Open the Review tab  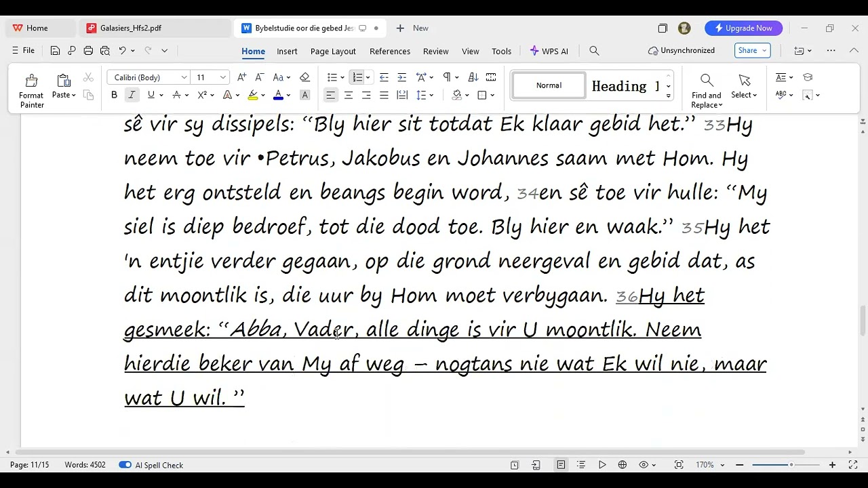pos(435,51)
